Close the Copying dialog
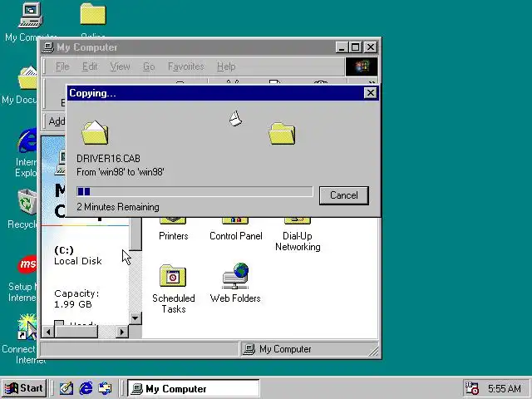 pyautogui.click(x=370, y=92)
